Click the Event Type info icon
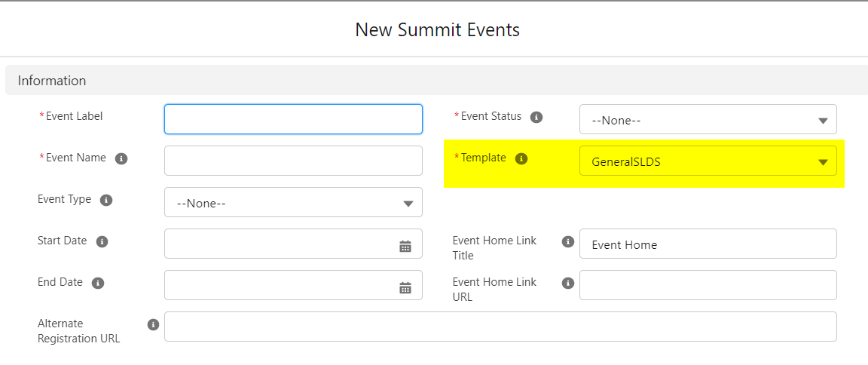The height and width of the screenshot is (365, 868). 106,201
